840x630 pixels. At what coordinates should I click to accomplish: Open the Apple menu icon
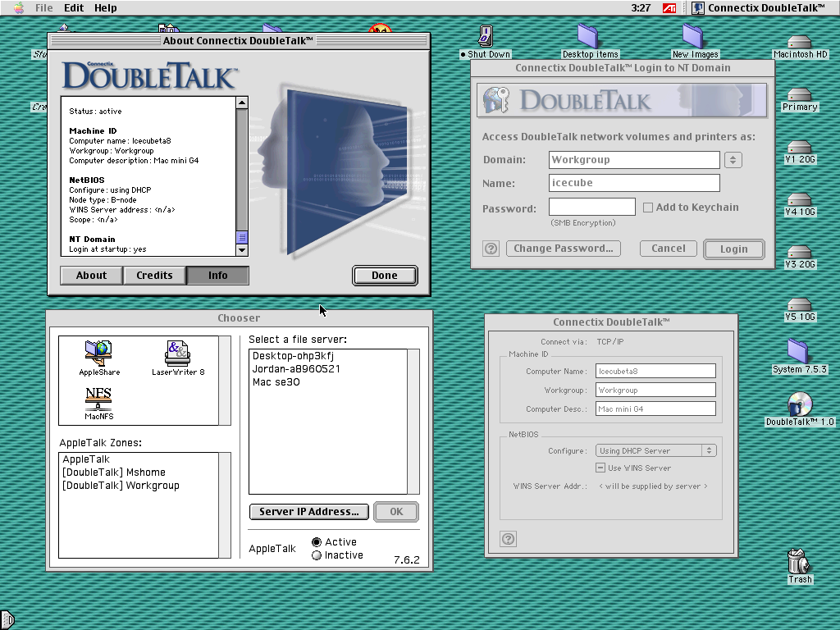(x=19, y=7)
